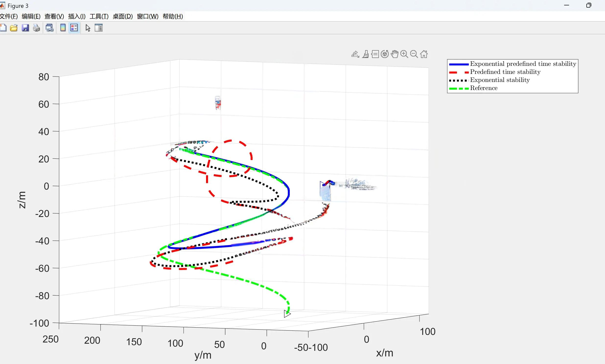This screenshot has width=605, height=364.
Task: Expand the 插入(I) menu
Action: coord(77,16)
